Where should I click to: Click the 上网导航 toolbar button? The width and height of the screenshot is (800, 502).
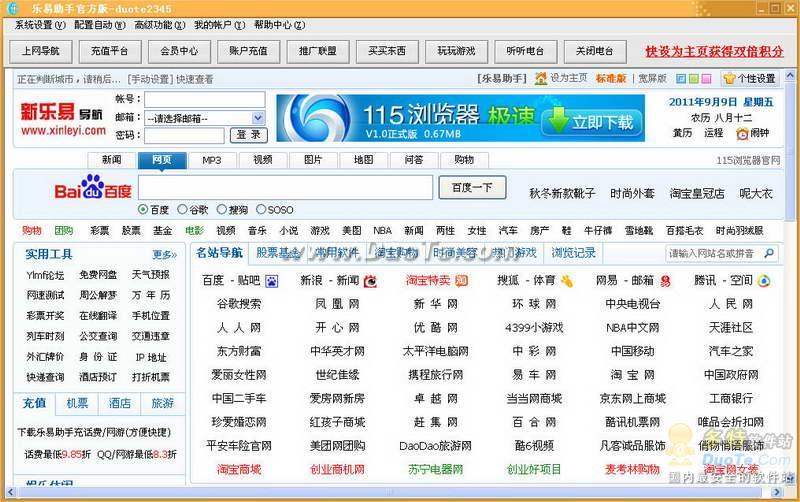pos(41,51)
